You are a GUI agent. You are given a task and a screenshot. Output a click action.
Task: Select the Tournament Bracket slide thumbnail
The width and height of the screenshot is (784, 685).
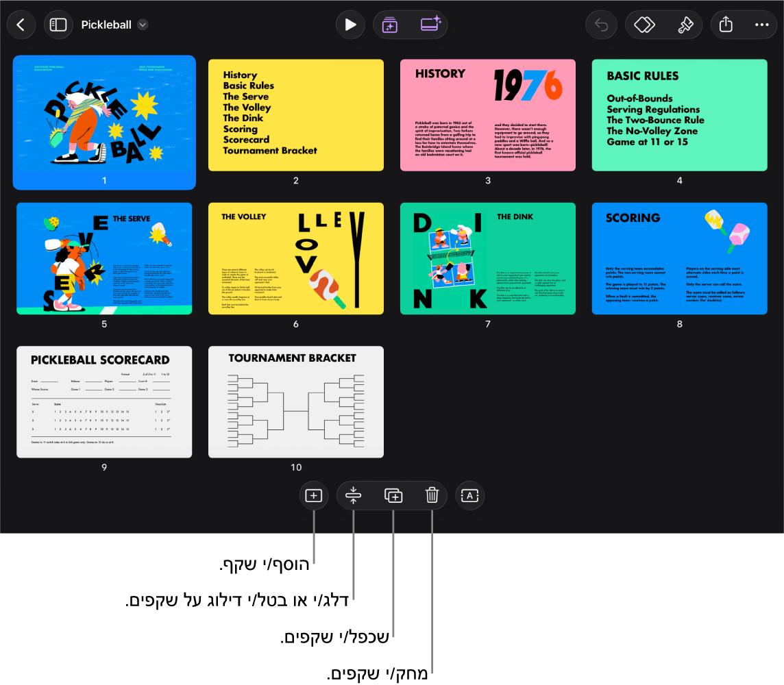point(296,401)
